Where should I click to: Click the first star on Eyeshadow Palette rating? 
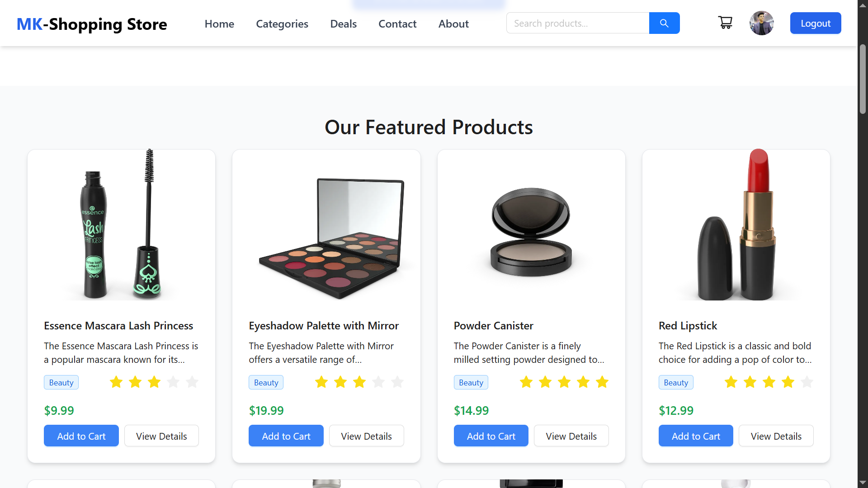pyautogui.click(x=321, y=382)
